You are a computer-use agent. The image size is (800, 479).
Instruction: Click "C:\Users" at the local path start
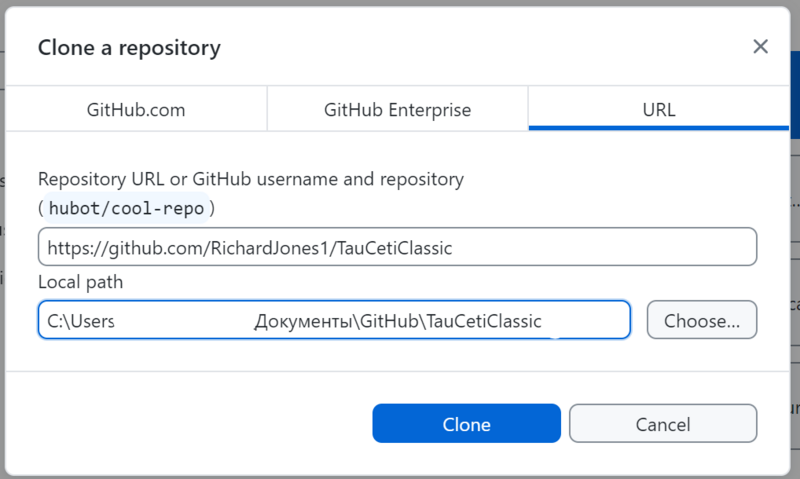click(x=82, y=321)
